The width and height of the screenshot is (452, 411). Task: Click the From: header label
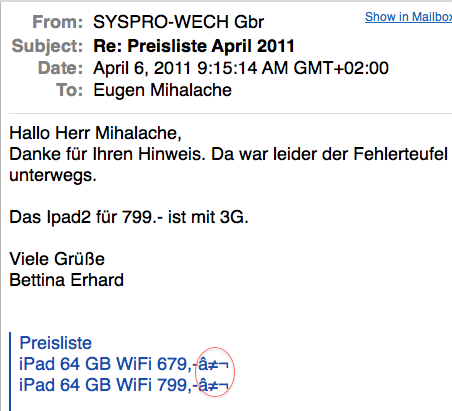[57, 22]
